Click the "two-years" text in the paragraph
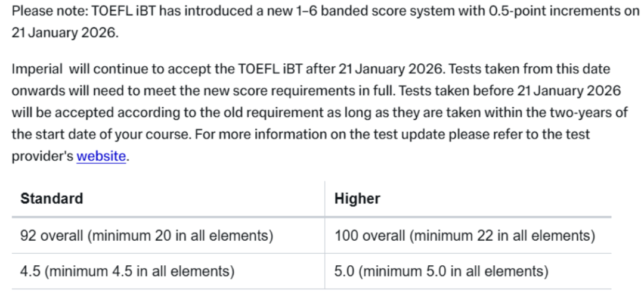The image size is (644, 292). click(575, 113)
